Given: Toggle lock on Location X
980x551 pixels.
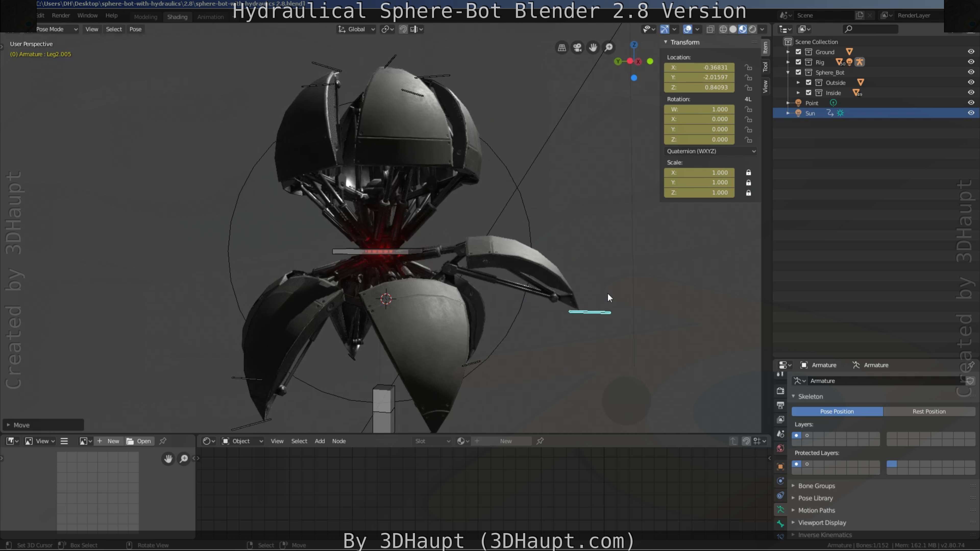Looking at the screenshot, I should pyautogui.click(x=748, y=67).
